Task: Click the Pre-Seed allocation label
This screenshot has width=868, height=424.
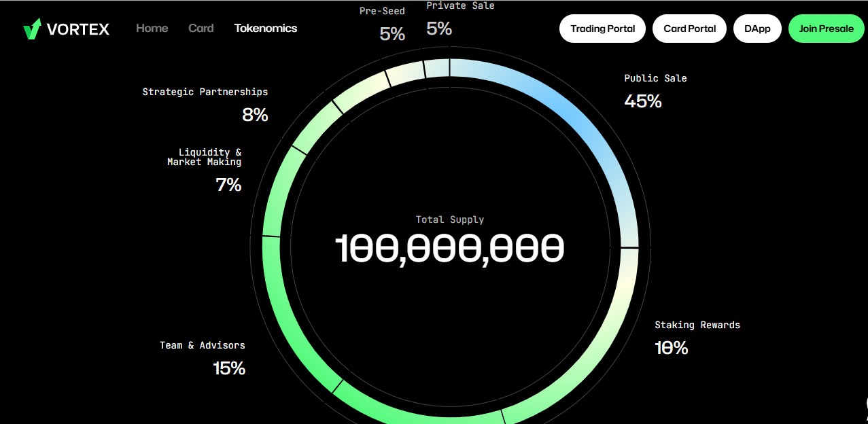Action: 382,11
